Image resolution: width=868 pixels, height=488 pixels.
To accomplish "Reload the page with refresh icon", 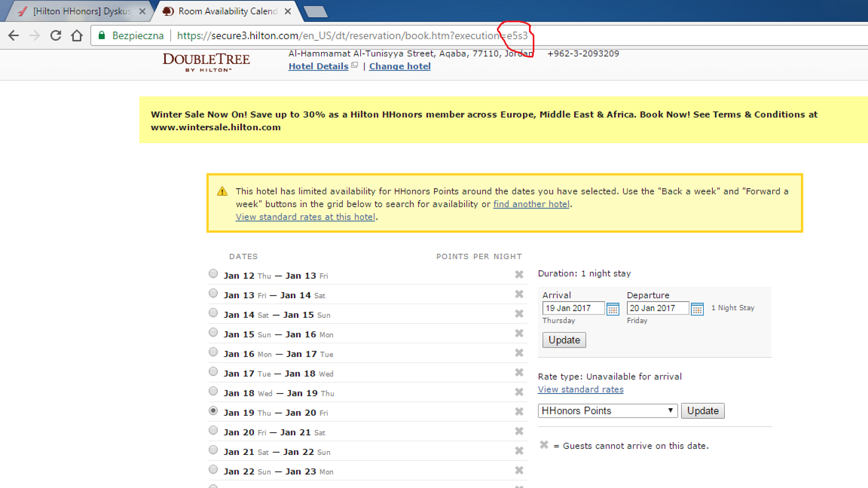I will point(55,36).
